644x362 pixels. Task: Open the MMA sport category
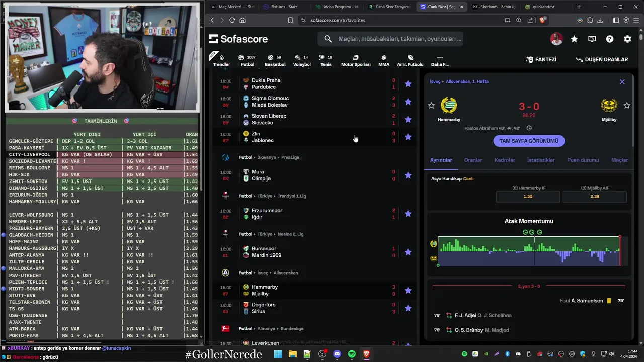384,60
